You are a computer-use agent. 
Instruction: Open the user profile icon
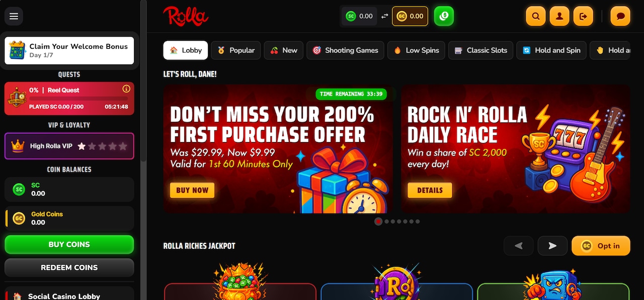point(559,16)
